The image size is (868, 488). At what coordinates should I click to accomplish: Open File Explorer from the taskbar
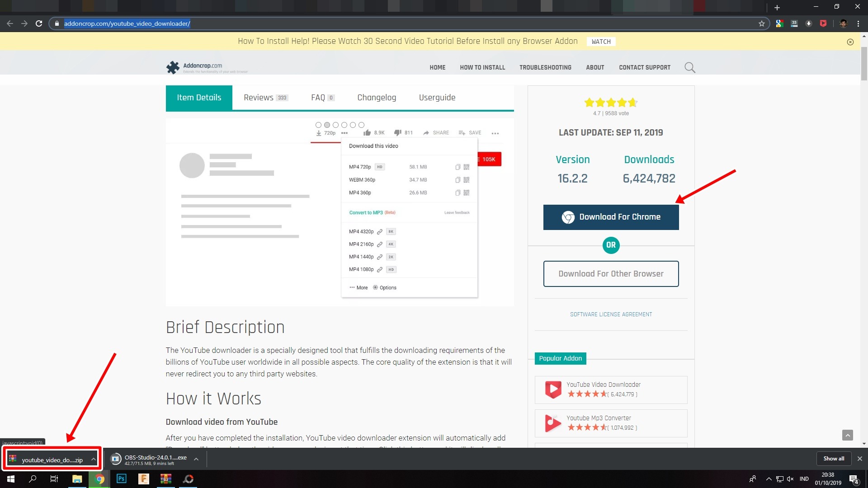click(77, 479)
